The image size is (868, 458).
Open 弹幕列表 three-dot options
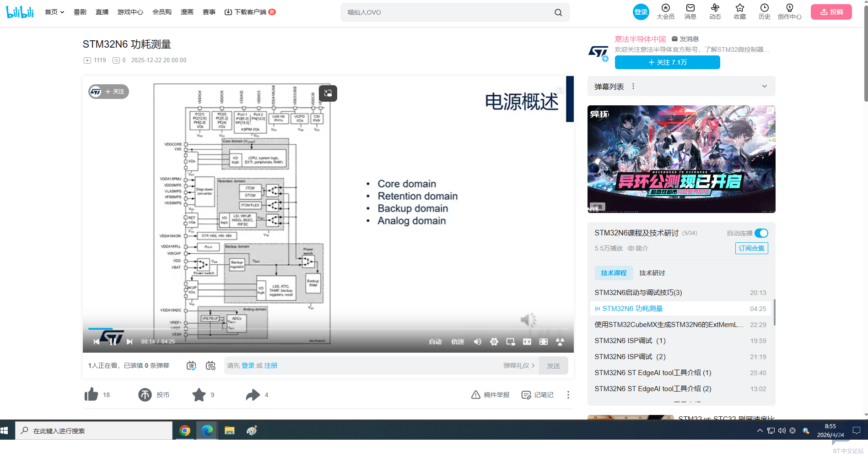click(x=633, y=87)
